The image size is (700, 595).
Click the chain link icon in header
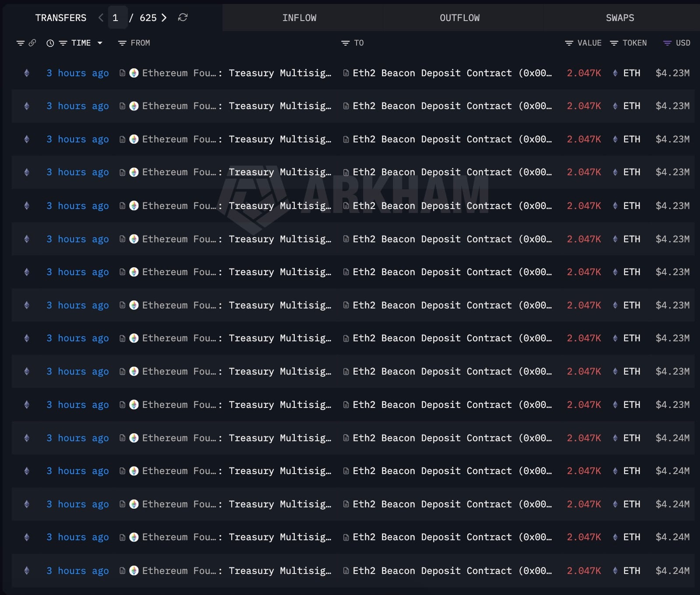tap(32, 43)
